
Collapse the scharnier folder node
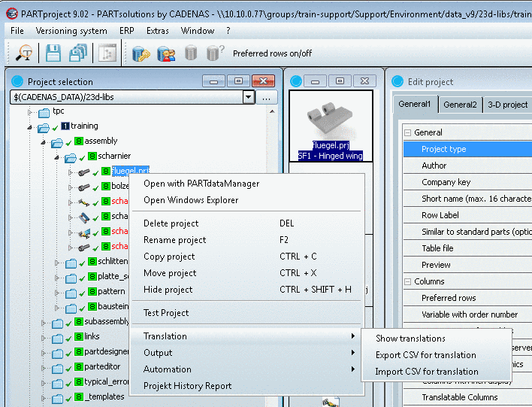tap(57, 157)
